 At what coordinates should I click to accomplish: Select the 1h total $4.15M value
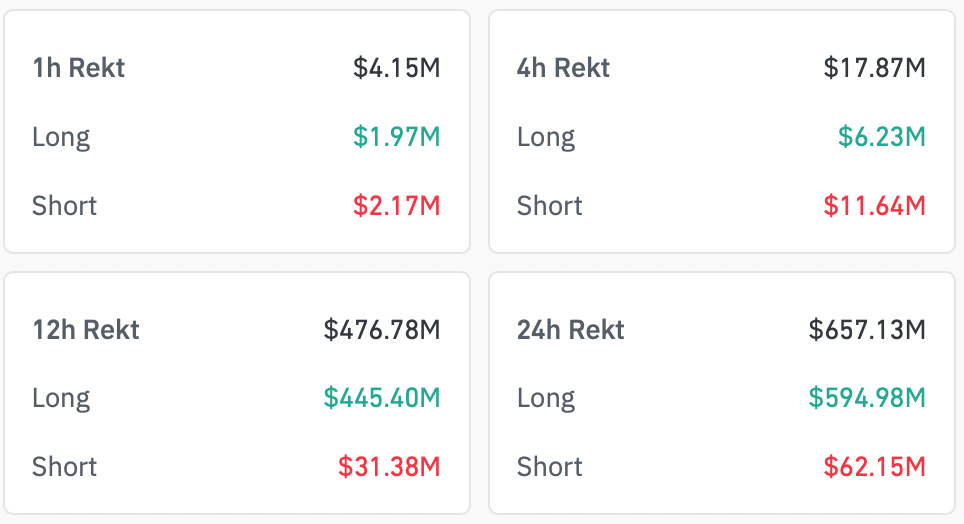pyautogui.click(x=397, y=68)
